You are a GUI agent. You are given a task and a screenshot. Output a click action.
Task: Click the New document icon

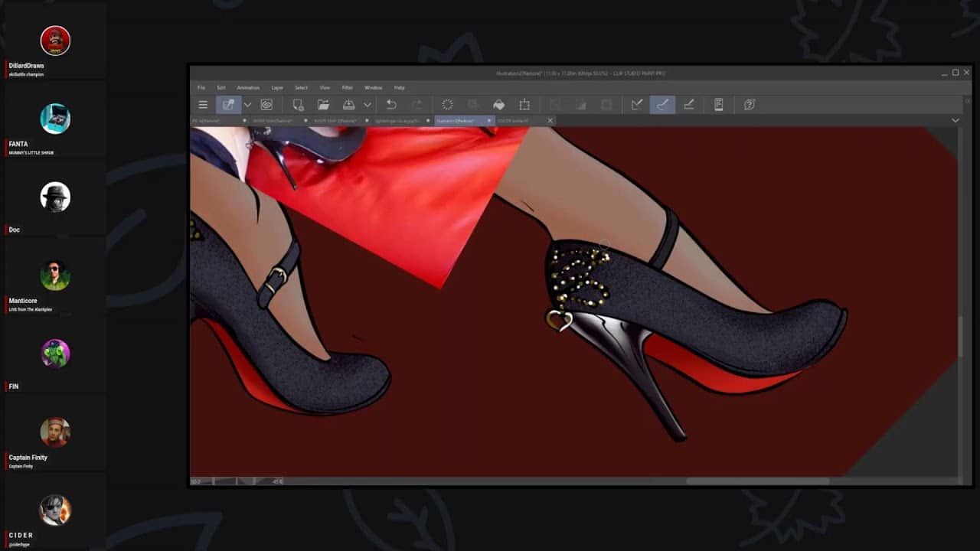[298, 105]
